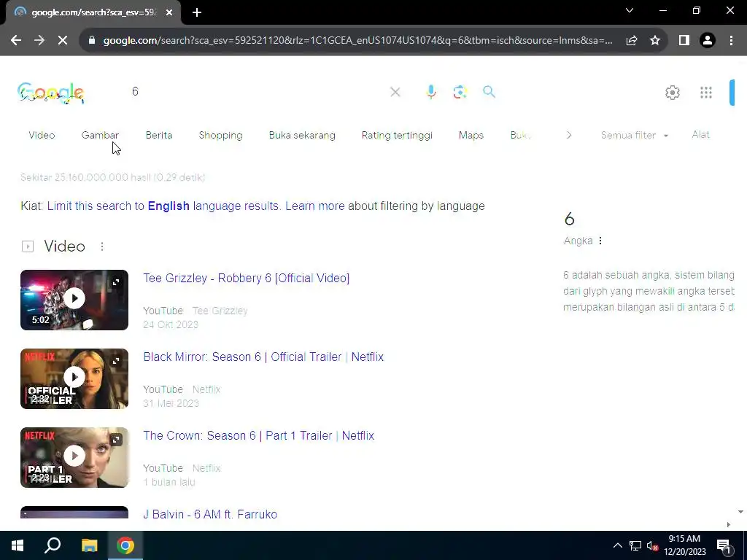The width and height of the screenshot is (747, 560).
Task: Click the horizontal scroll right arrow
Action: (x=729, y=524)
